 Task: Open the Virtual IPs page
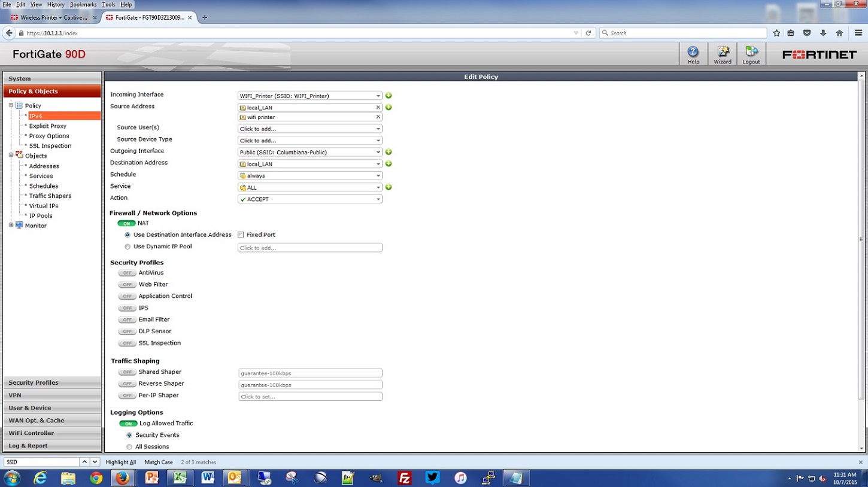point(44,206)
